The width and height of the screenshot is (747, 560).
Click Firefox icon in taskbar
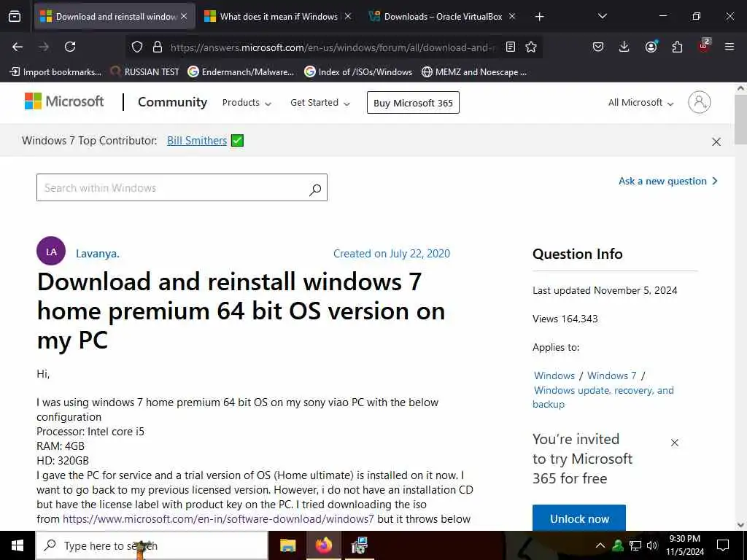click(323, 545)
